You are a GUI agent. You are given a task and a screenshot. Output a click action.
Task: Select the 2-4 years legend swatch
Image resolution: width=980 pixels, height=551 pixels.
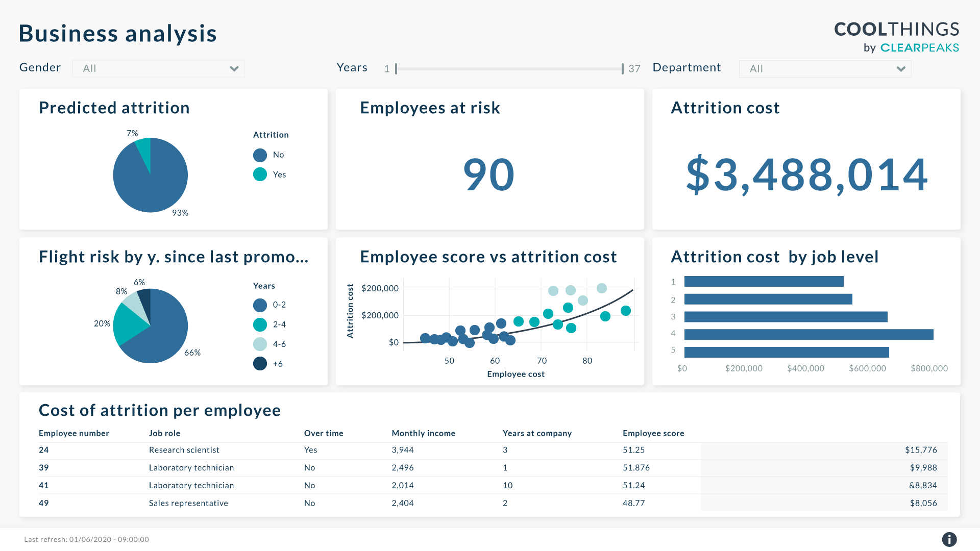pyautogui.click(x=260, y=324)
